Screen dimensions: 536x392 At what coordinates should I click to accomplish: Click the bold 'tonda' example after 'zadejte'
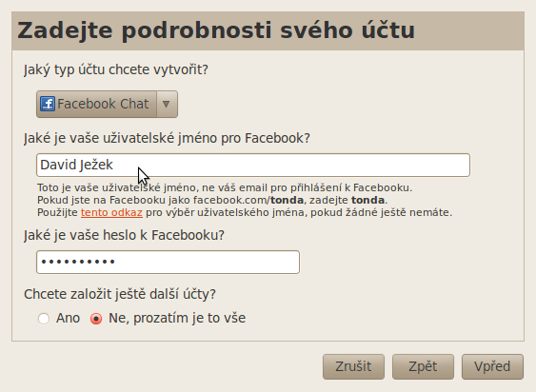[367, 200]
